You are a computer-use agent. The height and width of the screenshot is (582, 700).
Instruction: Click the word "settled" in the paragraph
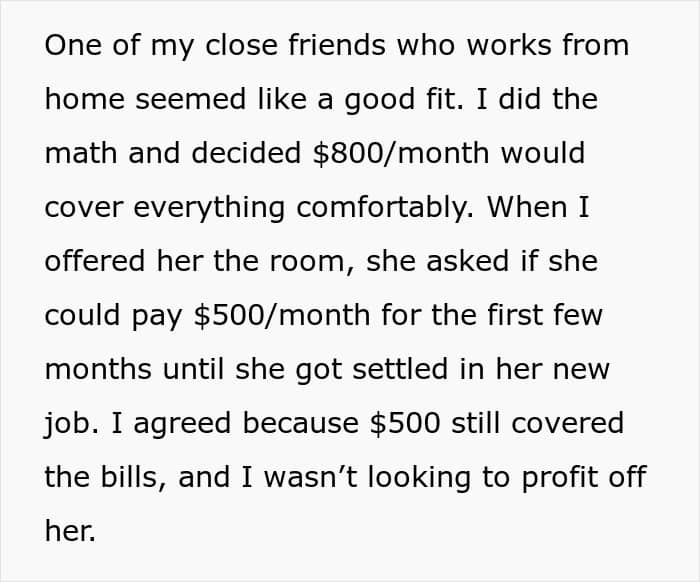pyautogui.click(x=400, y=369)
